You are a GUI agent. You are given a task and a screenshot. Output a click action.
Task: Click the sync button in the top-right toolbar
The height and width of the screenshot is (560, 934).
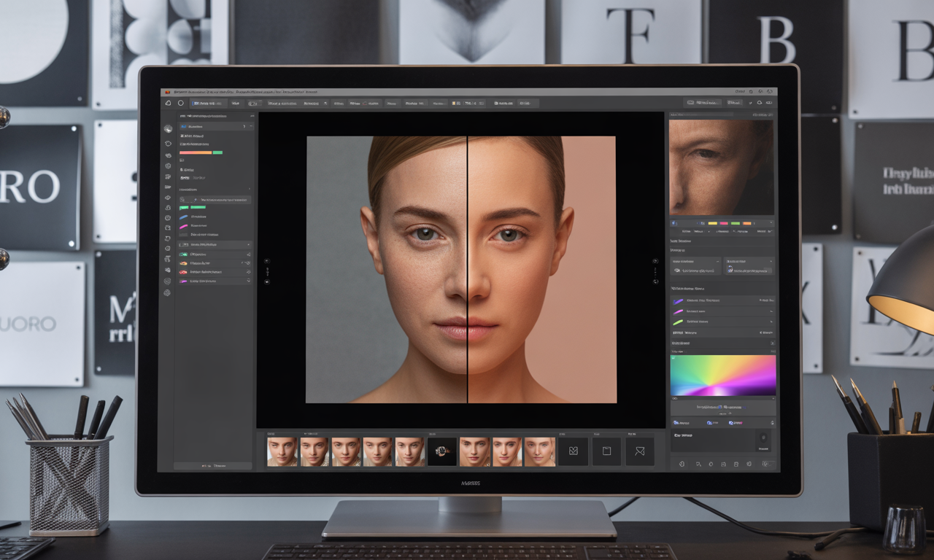760,103
